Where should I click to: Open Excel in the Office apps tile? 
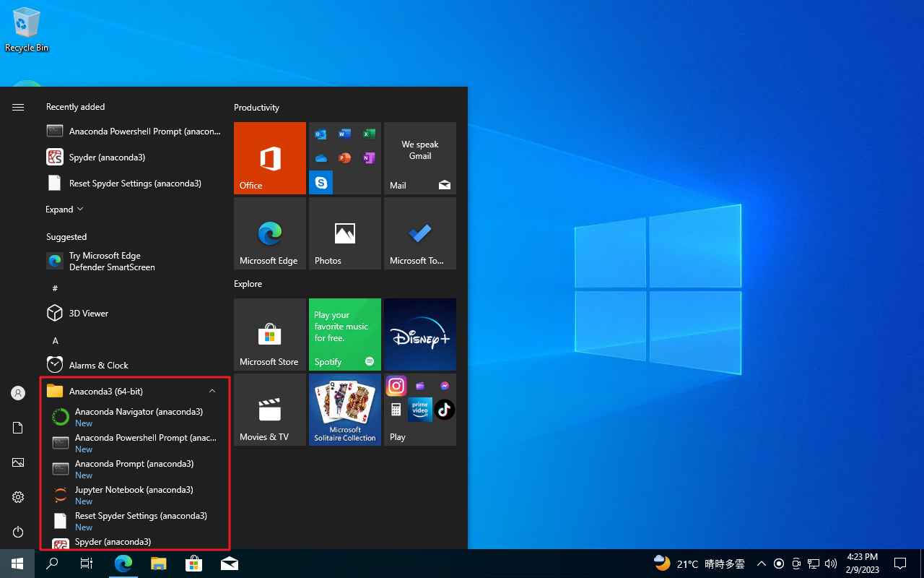tap(369, 134)
